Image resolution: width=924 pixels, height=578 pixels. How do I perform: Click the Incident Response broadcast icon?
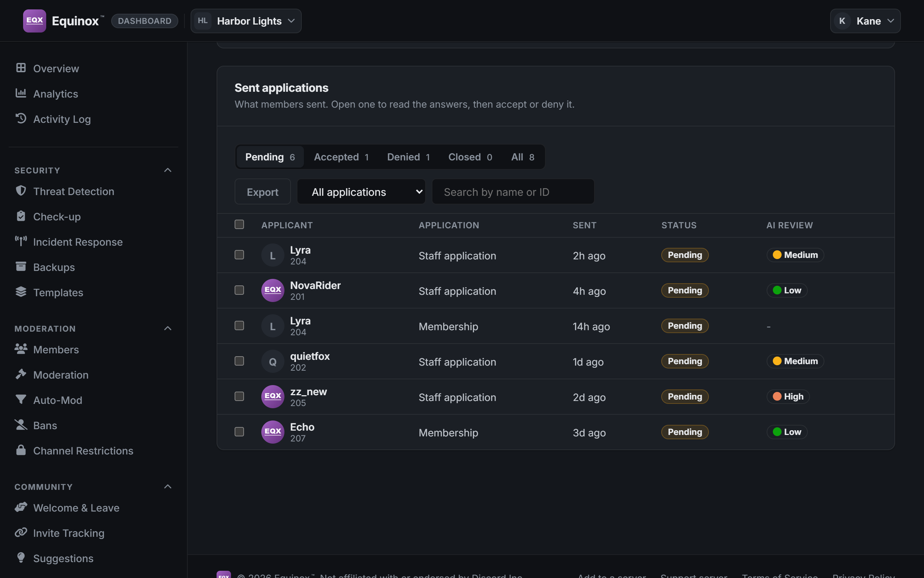21,241
